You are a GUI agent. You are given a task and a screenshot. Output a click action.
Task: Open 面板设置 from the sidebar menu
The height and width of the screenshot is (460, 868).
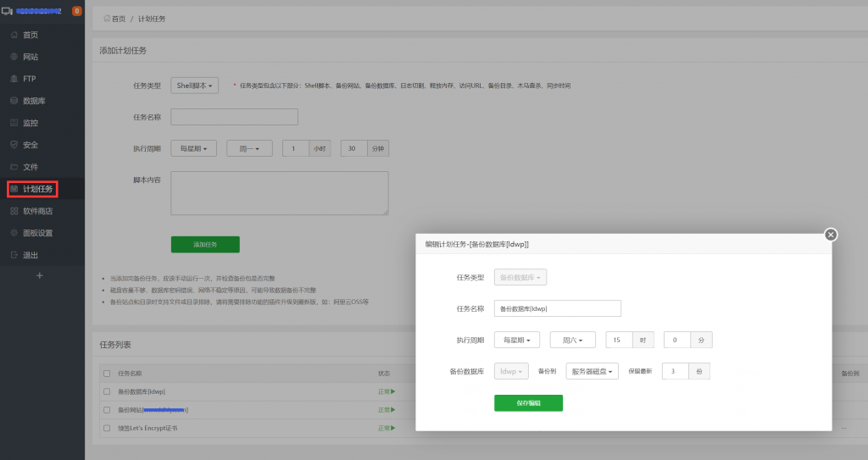click(x=37, y=233)
